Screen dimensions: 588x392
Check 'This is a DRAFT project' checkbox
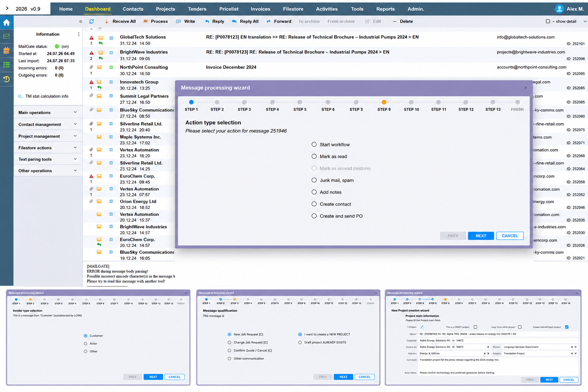475,327
